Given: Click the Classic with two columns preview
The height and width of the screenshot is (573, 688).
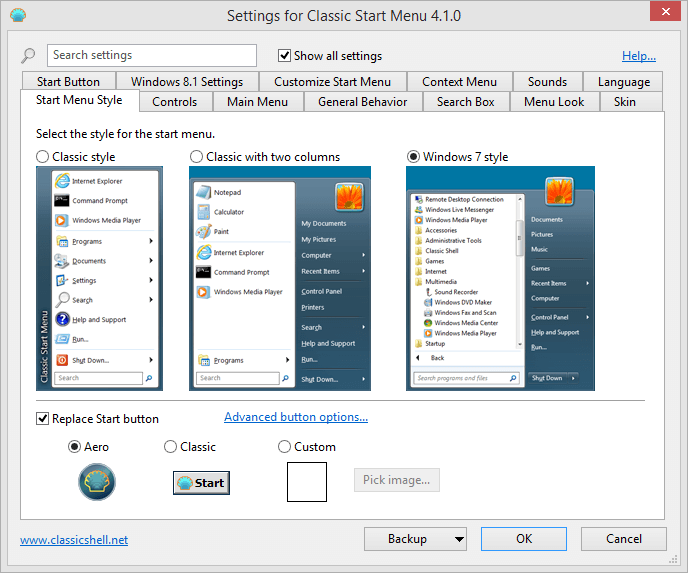Looking at the screenshot, I should tap(280, 278).
